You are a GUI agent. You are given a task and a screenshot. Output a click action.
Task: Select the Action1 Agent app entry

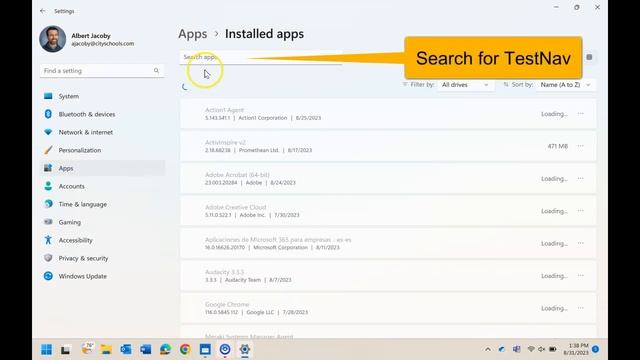[388, 114]
